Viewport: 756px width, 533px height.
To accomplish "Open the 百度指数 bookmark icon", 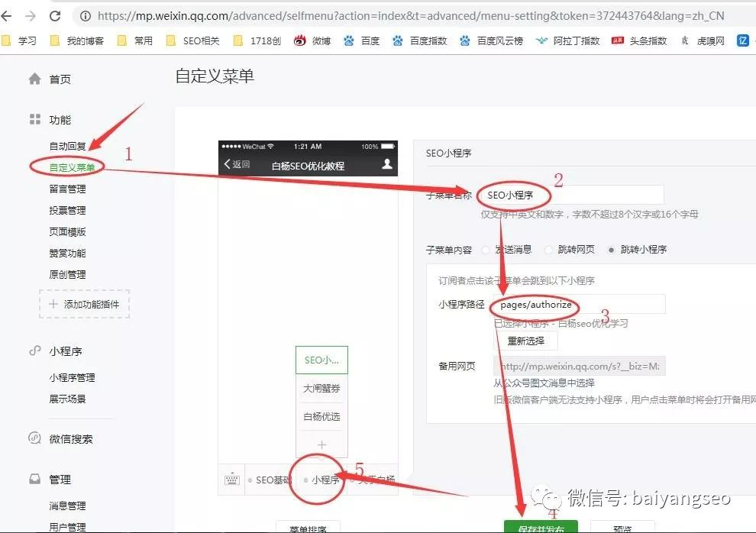I will 399,40.
